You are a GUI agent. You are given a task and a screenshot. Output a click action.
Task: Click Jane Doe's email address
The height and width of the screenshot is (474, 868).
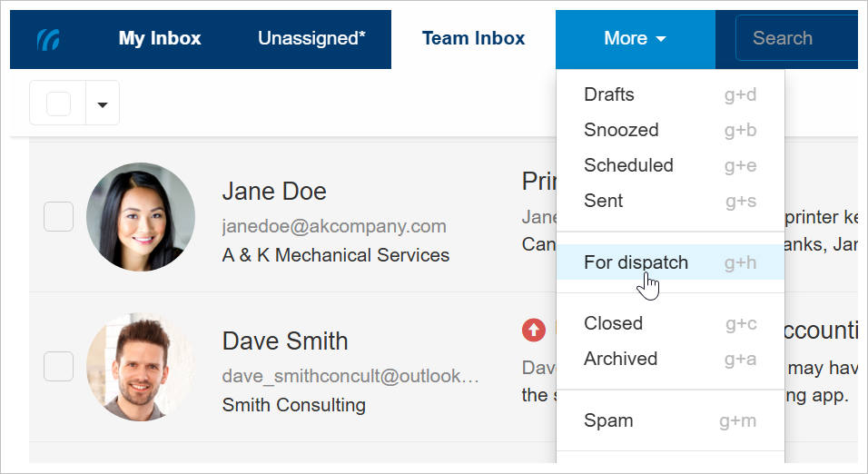(334, 226)
